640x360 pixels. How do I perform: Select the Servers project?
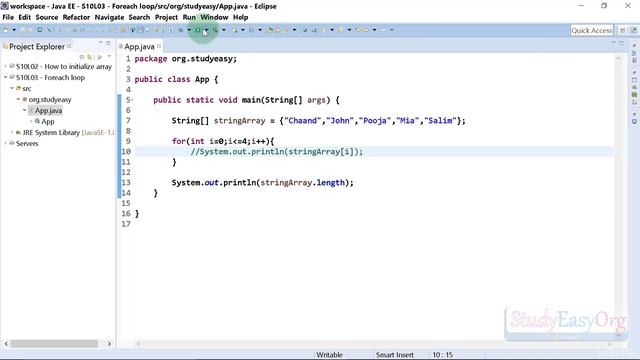pos(27,143)
